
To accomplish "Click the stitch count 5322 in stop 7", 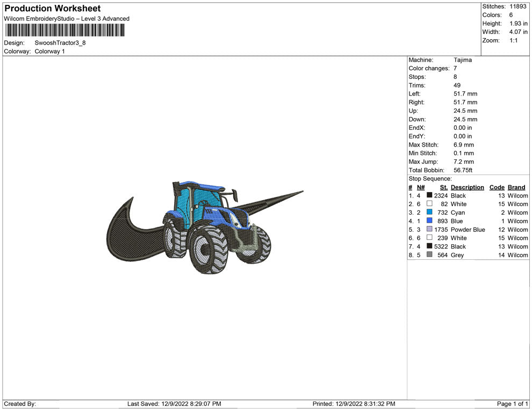I will click(x=441, y=246).
